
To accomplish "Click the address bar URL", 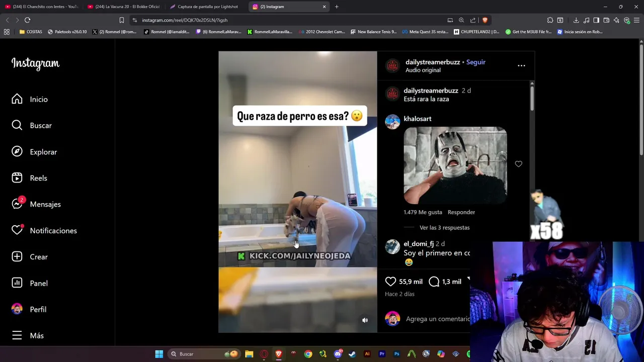I will point(185,20).
